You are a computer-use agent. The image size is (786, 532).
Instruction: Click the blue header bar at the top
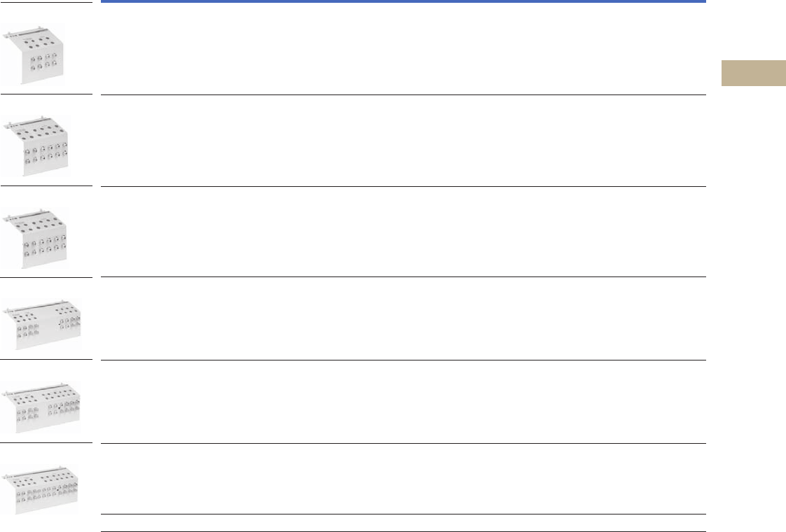click(403, 2)
